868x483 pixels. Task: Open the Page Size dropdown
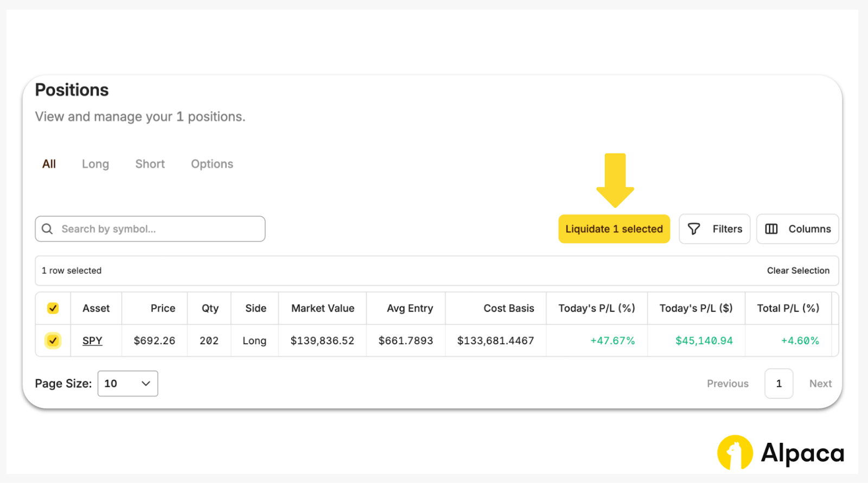tap(127, 384)
